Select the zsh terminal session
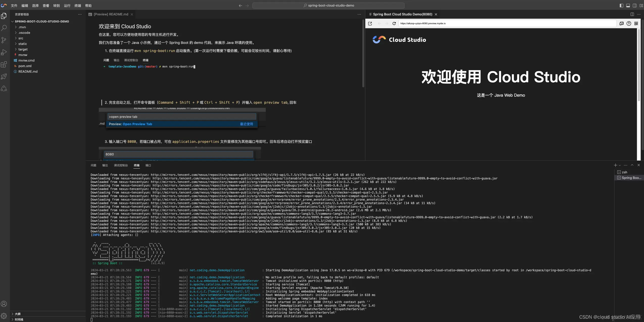Screen dimensions: 644x322 click(x=624, y=172)
